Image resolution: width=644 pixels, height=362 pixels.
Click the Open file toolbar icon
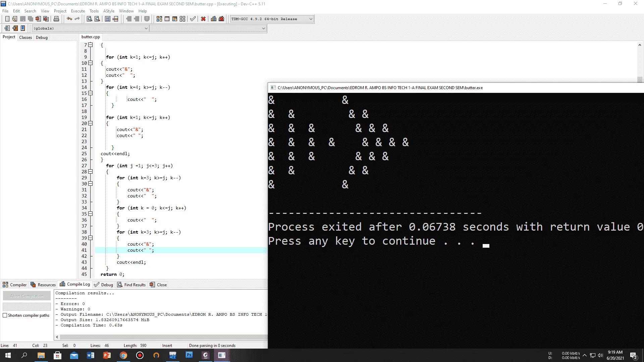15,19
